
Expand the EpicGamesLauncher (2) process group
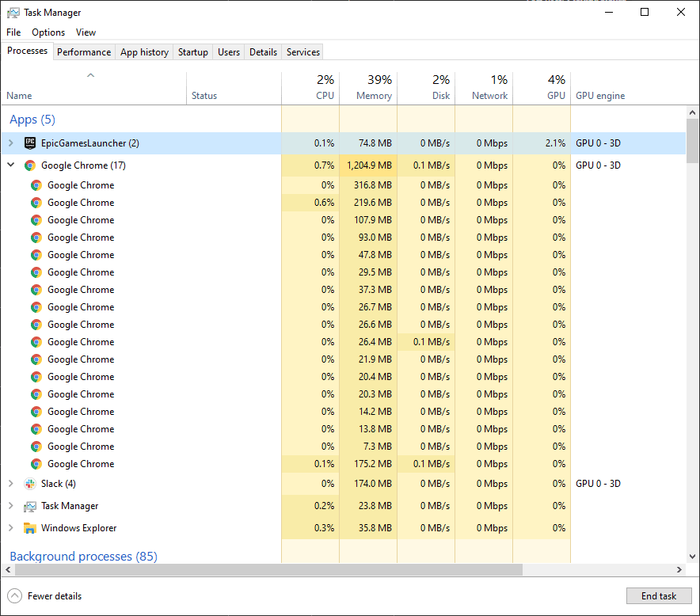11,143
